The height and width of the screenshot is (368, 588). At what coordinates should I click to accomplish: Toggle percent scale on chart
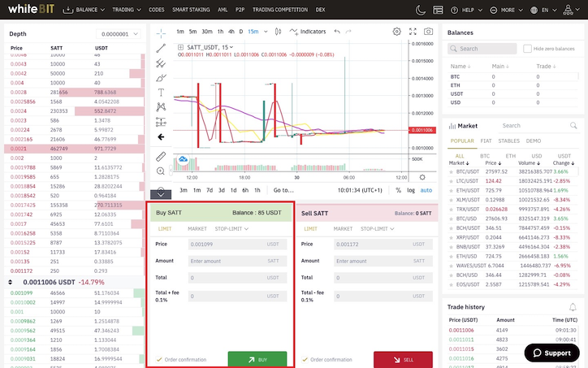pyautogui.click(x=398, y=190)
